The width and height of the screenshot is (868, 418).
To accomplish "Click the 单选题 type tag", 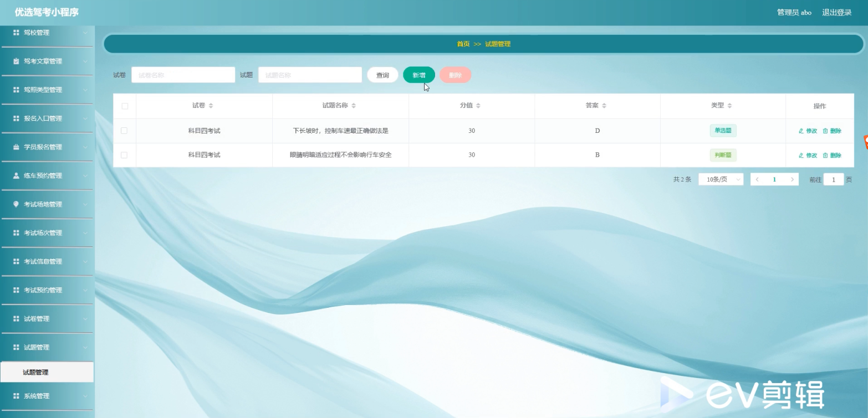I will click(x=723, y=131).
